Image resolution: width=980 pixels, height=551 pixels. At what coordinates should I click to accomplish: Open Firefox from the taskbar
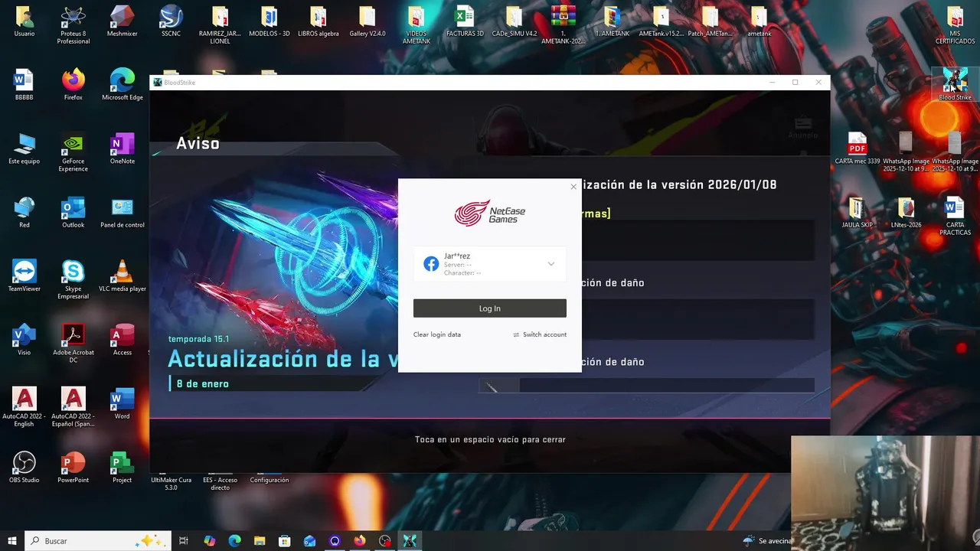360,540
